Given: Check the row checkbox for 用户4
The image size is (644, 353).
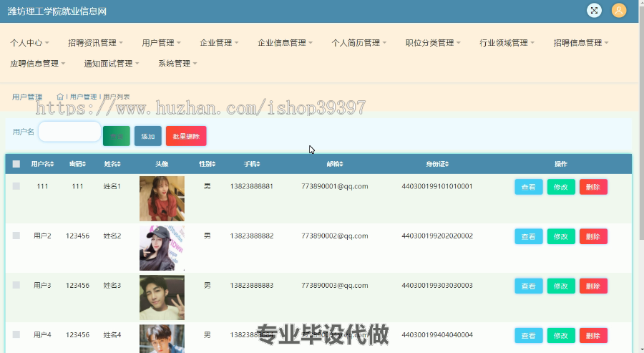Looking at the screenshot, I should pos(16,334).
